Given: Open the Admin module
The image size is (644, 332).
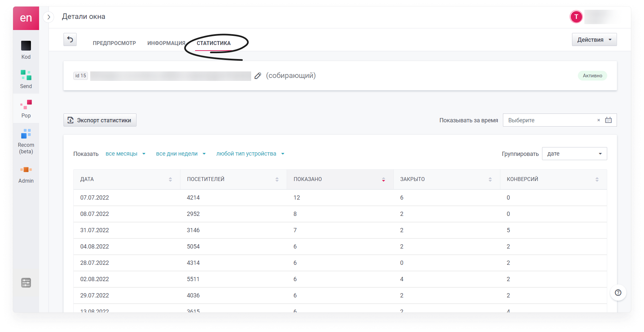Looking at the screenshot, I should [26, 174].
